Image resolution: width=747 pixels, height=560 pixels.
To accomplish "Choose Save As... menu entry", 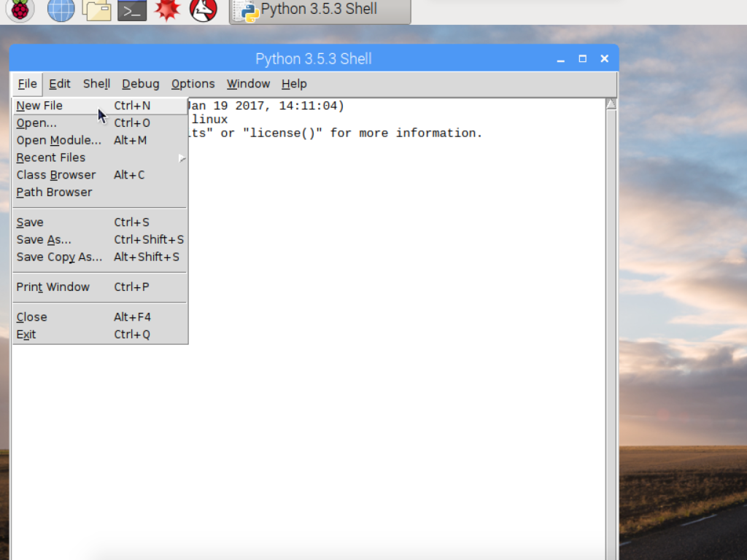I will tap(100, 239).
